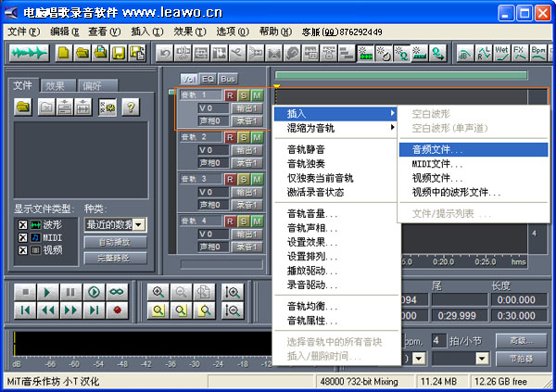The height and width of the screenshot is (392, 556).
Task: Click track 2's 录音1 record input button
Action: 247,163
